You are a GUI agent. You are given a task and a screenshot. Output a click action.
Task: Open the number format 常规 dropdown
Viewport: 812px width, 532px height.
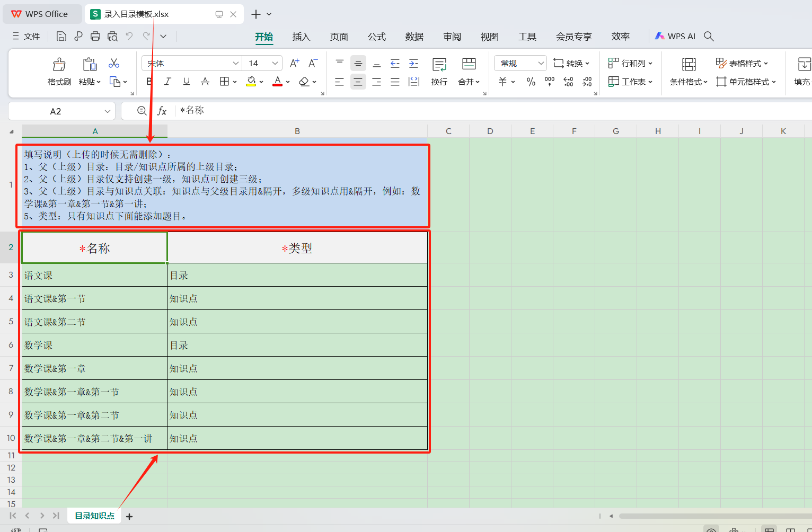541,64
